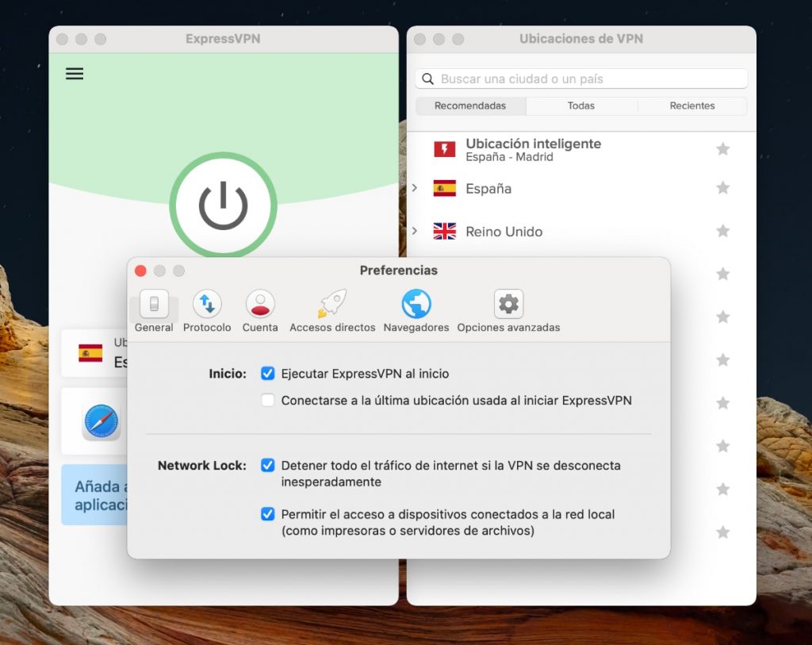Viewport: 812px width, 645px height.
Task: Expand the Reino Unido server list
Action: [415, 231]
